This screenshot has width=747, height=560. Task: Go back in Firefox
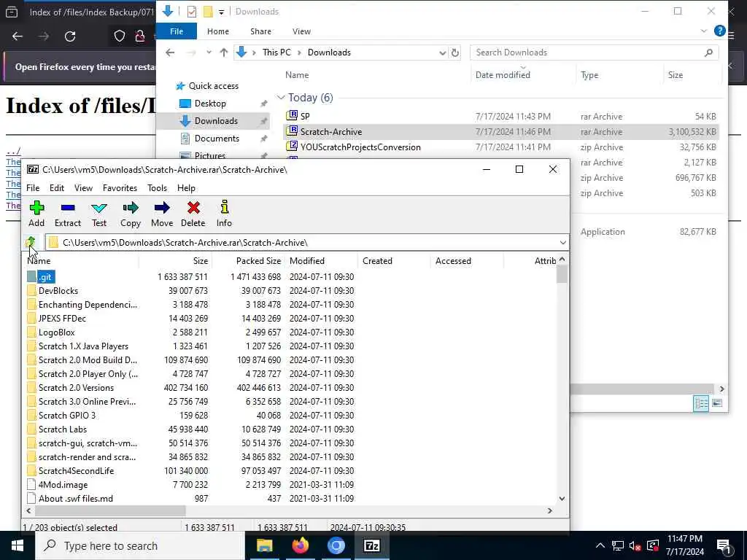pyautogui.click(x=18, y=36)
